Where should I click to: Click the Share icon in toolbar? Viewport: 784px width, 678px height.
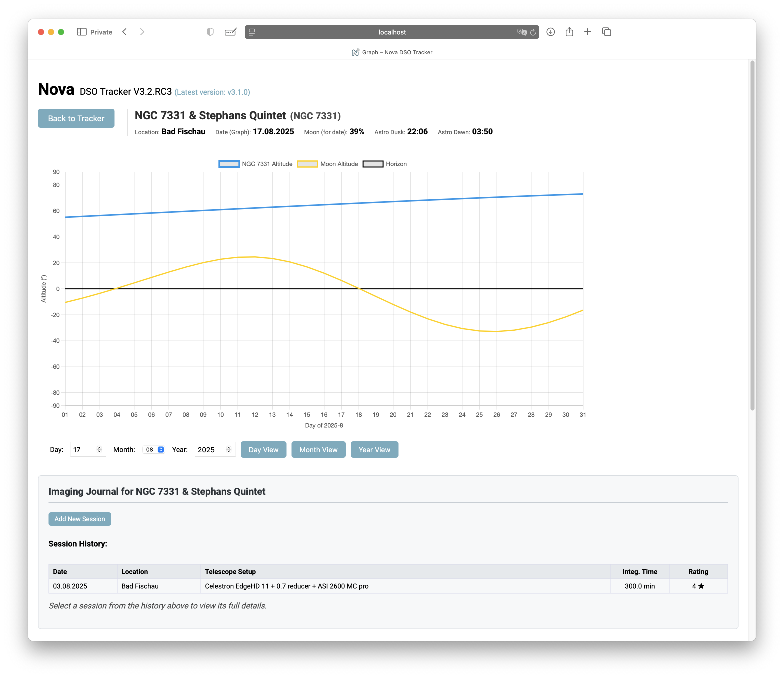pos(569,32)
